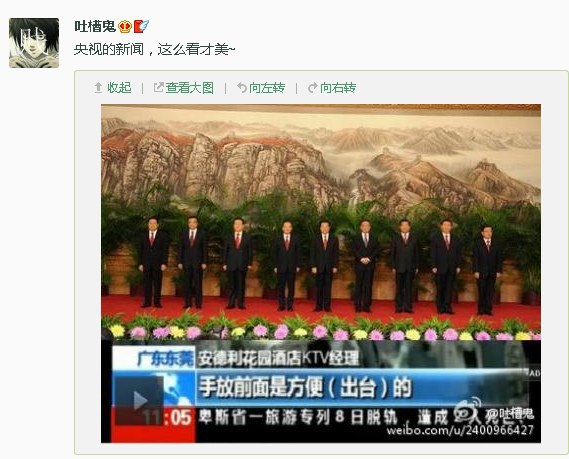Click the gold crown membership icon
The height and width of the screenshot is (459, 569).
[124, 26]
